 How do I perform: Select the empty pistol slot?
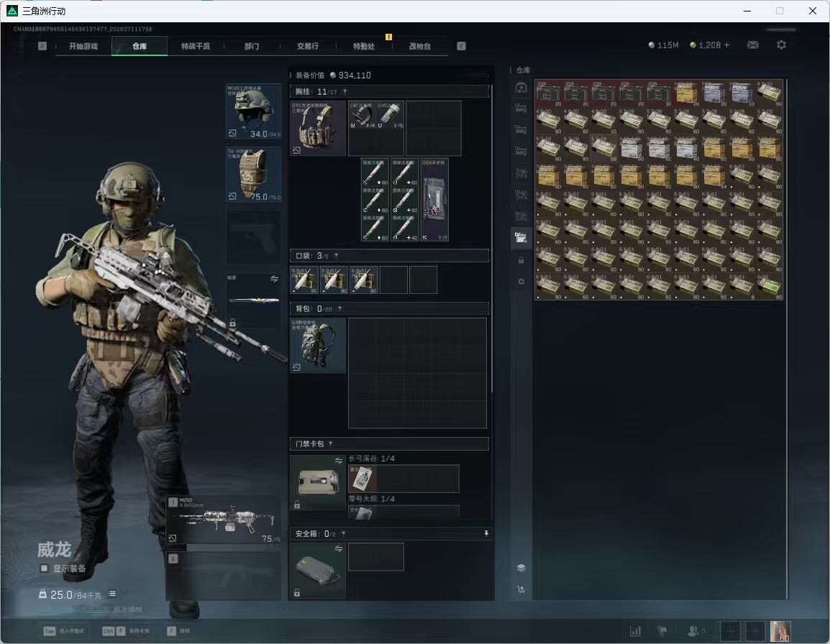[x=254, y=238]
